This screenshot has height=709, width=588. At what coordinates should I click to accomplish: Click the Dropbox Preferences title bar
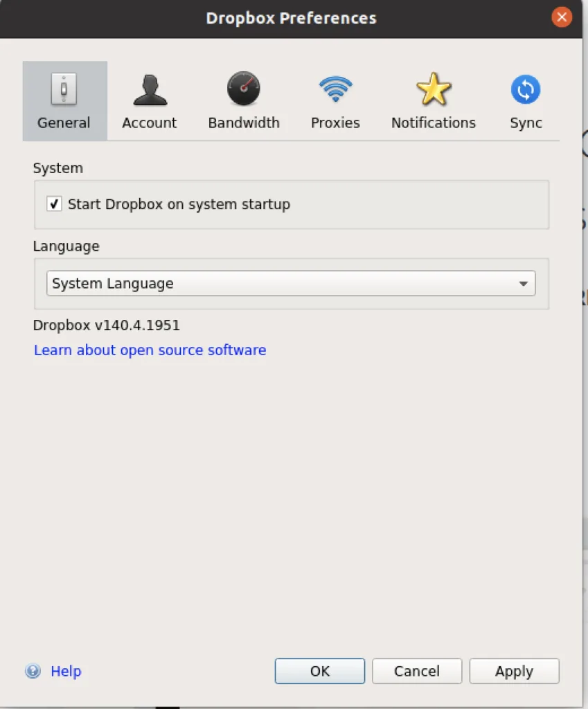(x=291, y=18)
